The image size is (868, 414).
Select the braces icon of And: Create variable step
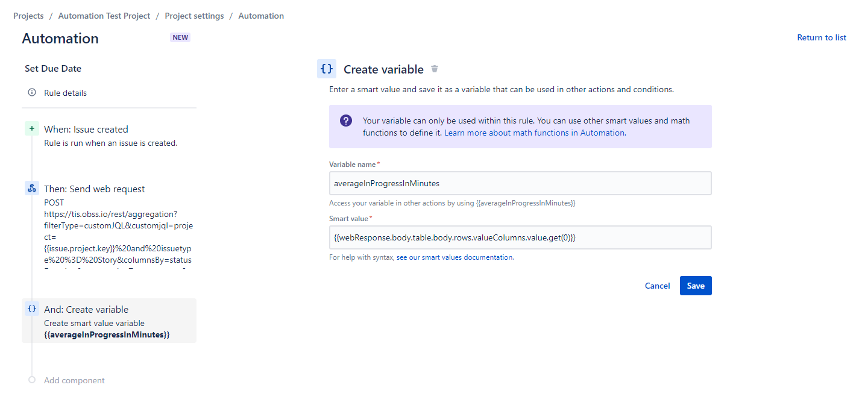[32, 309]
